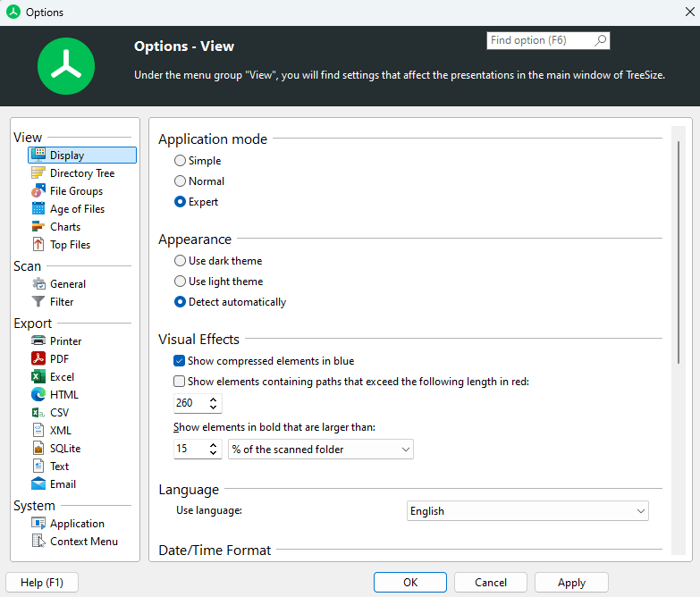Select the Expert application mode
Image resolution: width=700 pixels, height=597 pixels.
tap(180, 202)
